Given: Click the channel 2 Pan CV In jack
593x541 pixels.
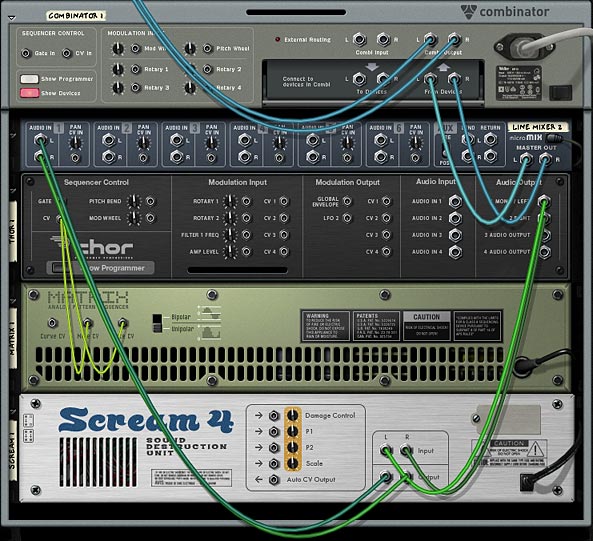Looking at the screenshot, I should (143, 158).
